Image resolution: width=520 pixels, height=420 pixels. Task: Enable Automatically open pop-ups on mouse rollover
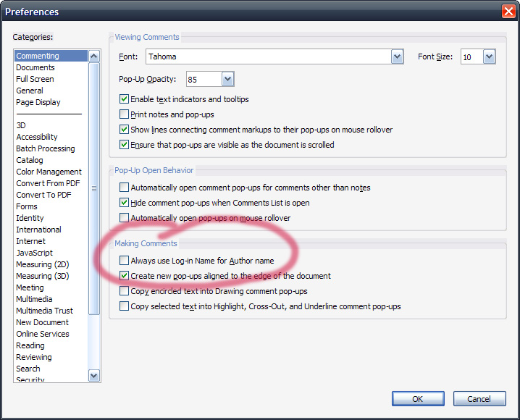point(125,218)
